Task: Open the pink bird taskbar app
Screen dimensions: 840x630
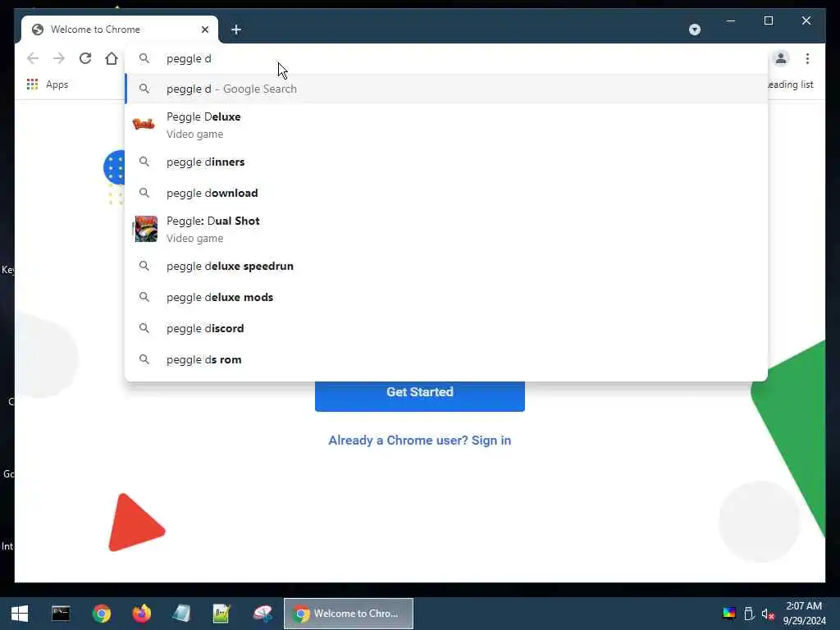Action: (x=262, y=614)
